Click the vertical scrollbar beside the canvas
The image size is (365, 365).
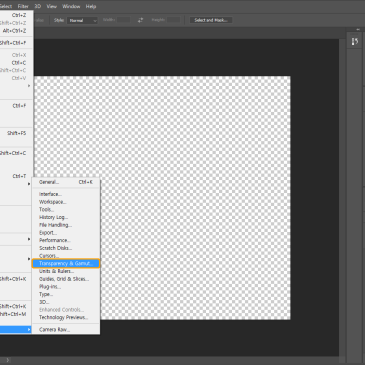click(x=342, y=197)
